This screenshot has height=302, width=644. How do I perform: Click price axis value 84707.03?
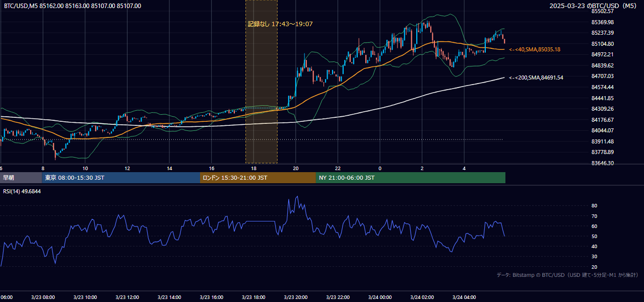click(602, 76)
